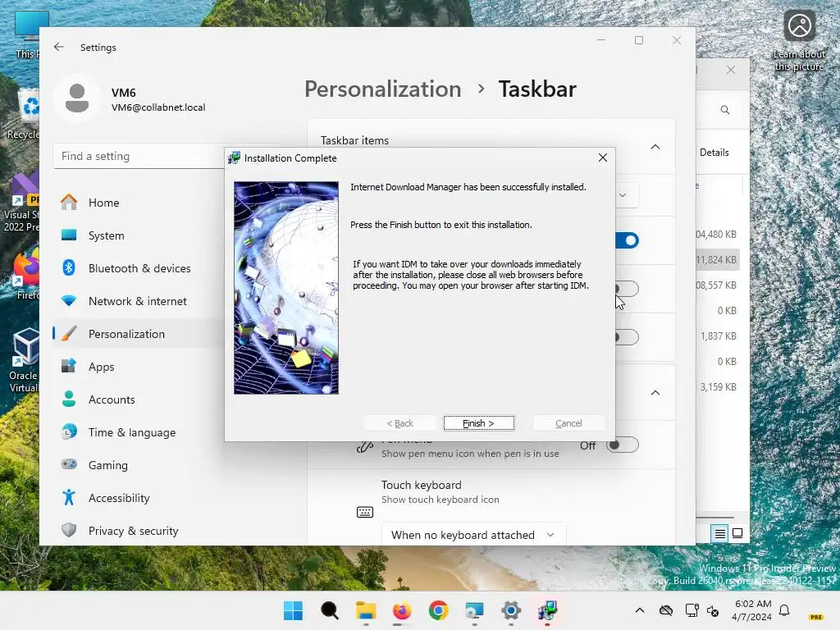Switch background window to large icons view
Viewport: 840px width, 630px height.
point(737,533)
